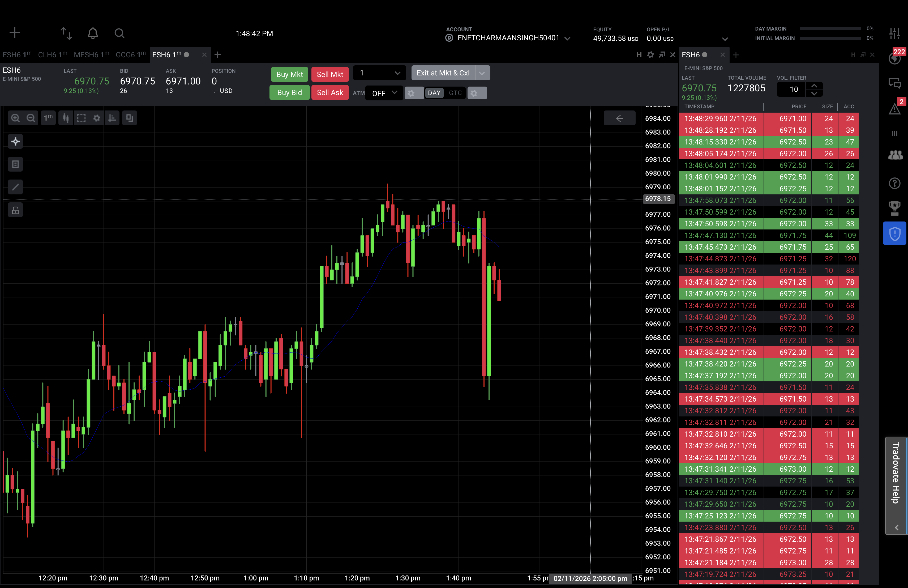Open the alerts bell icon
Image resolution: width=908 pixels, height=588 pixels.
93,33
